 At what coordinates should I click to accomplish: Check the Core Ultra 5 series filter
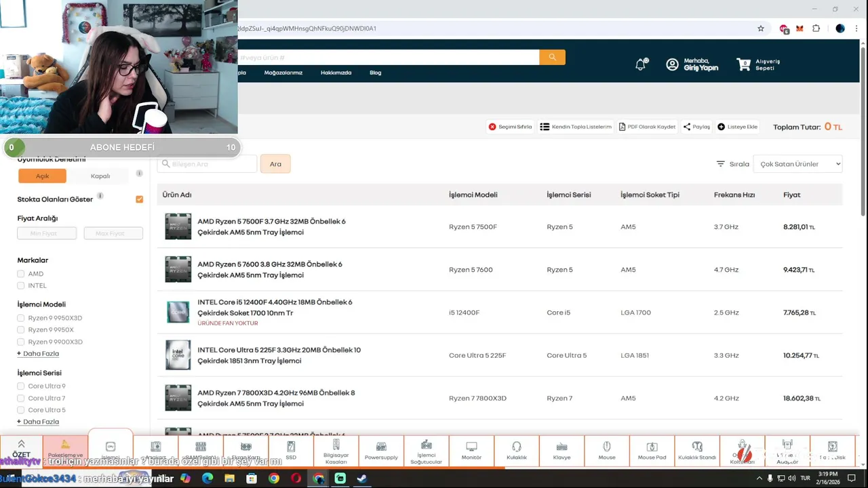click(21, 410)
